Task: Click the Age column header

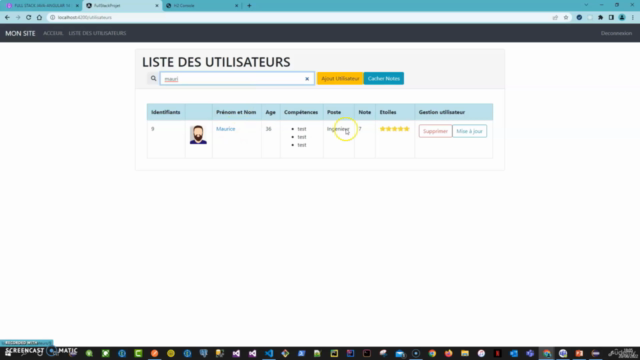Action: [x=270, y=112]
